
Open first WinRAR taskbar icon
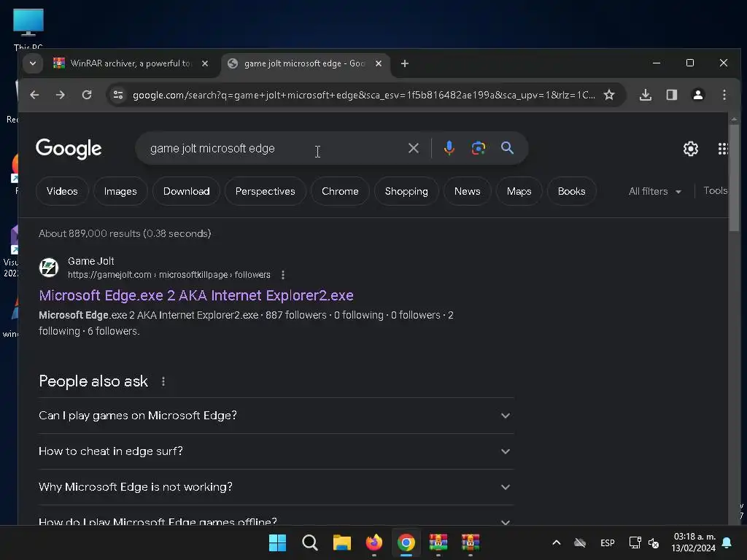(x=438, y=542)
